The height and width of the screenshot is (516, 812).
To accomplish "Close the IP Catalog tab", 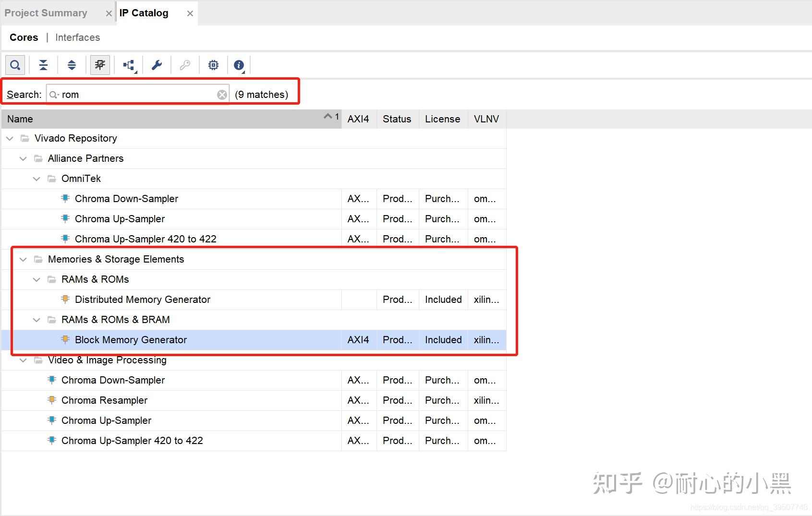I will 190,13.
